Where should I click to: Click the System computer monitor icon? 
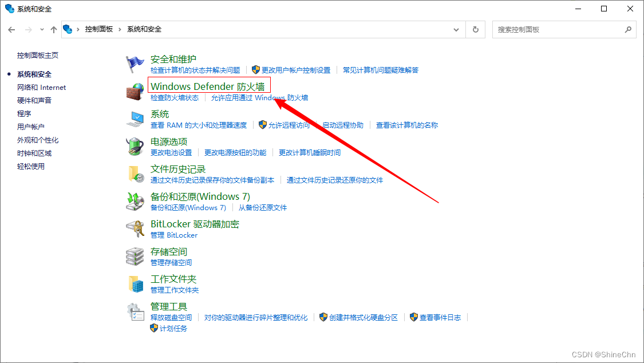point(135,119)
